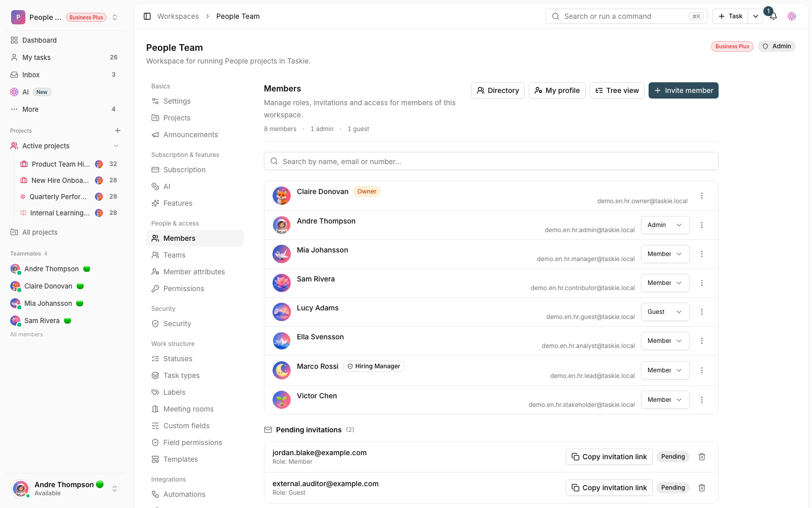The height and width of the screenshot is (508, 812).
Task: Open Member attributes page
Action: click(x=195, y=272)
